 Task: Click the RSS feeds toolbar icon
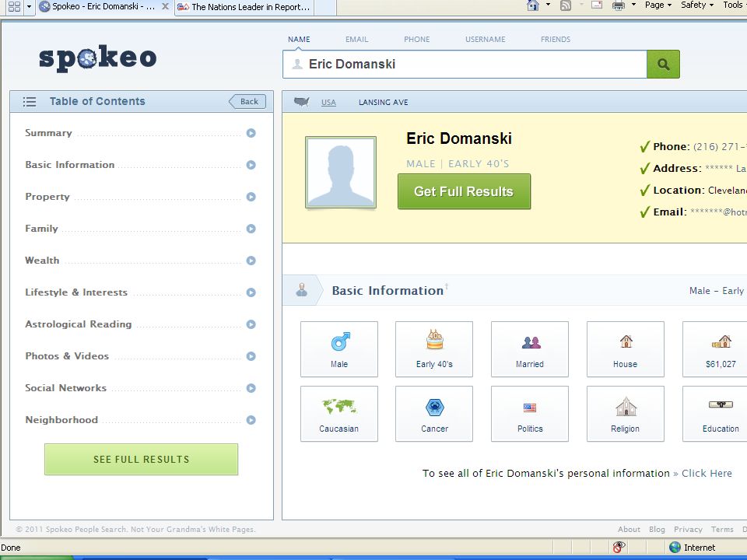point(566,5)
